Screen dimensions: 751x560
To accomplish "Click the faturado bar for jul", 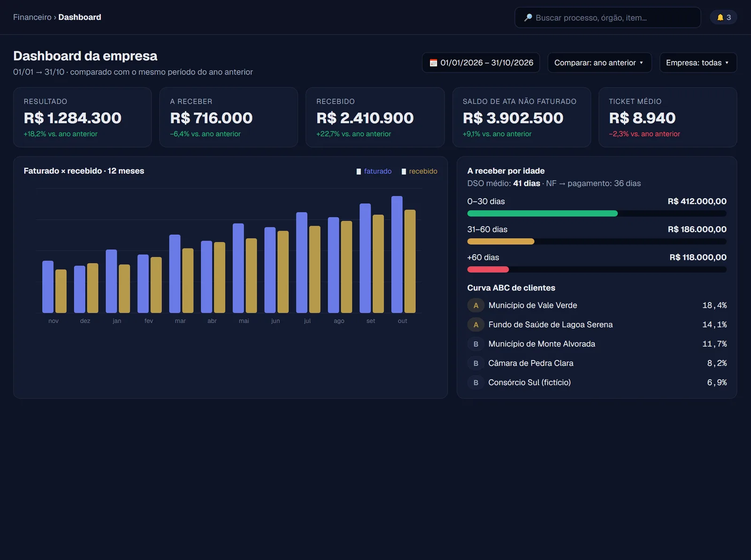I will [302, 262].
